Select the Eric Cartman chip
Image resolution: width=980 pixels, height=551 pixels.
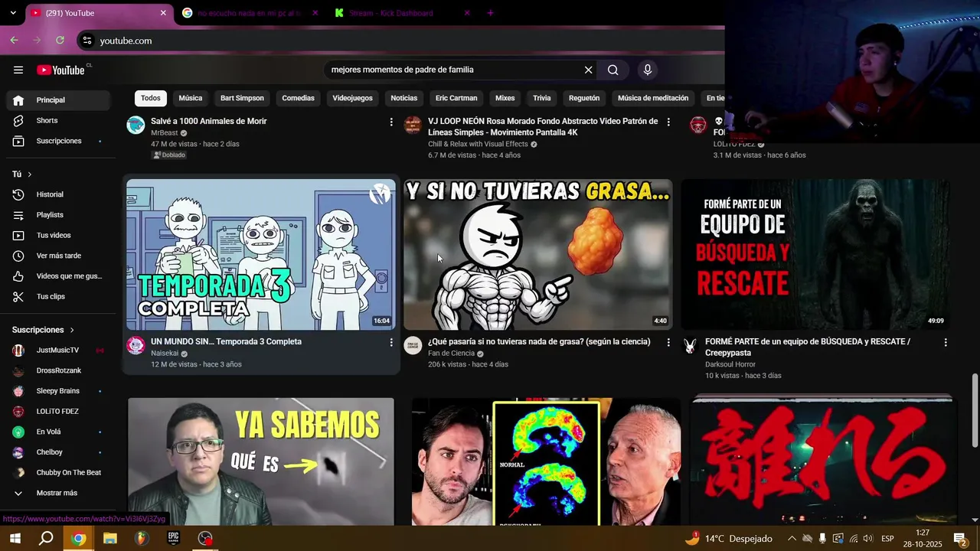tap(456, 98)
